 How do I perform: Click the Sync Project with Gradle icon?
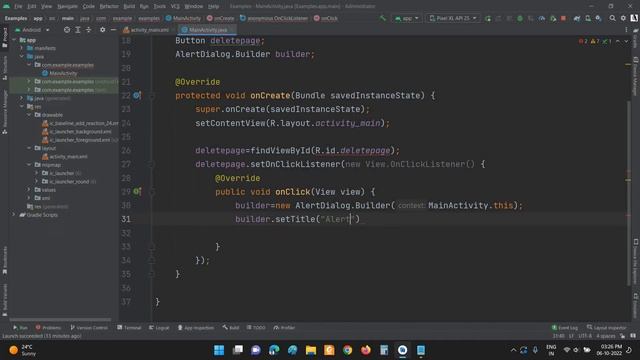pyautogui.click(x=577, y=18)
